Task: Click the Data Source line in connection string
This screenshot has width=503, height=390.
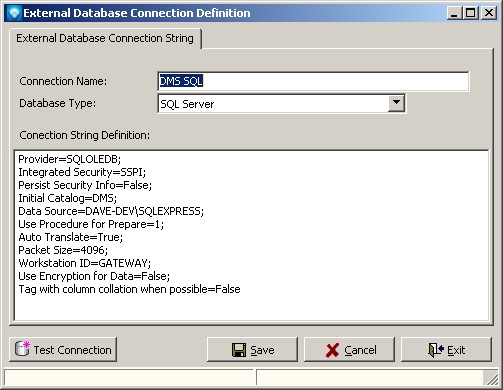Action: tap(111, 211)
